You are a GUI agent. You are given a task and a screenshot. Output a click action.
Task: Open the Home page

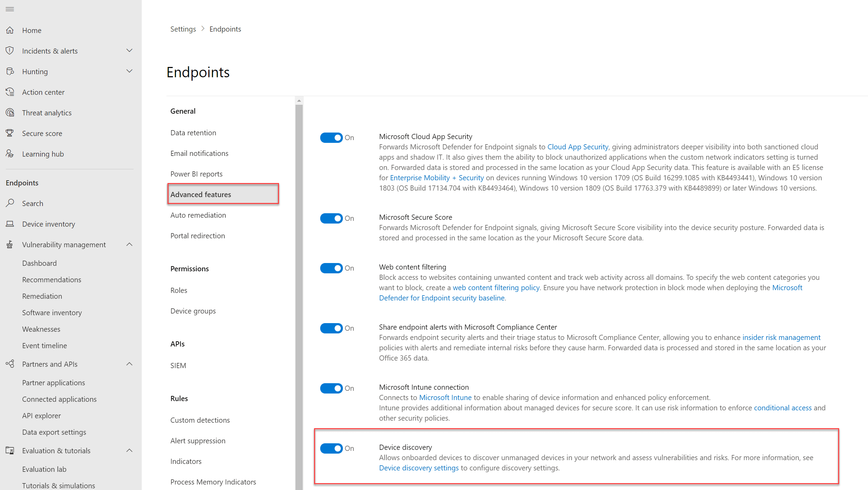tap(32, 30)
